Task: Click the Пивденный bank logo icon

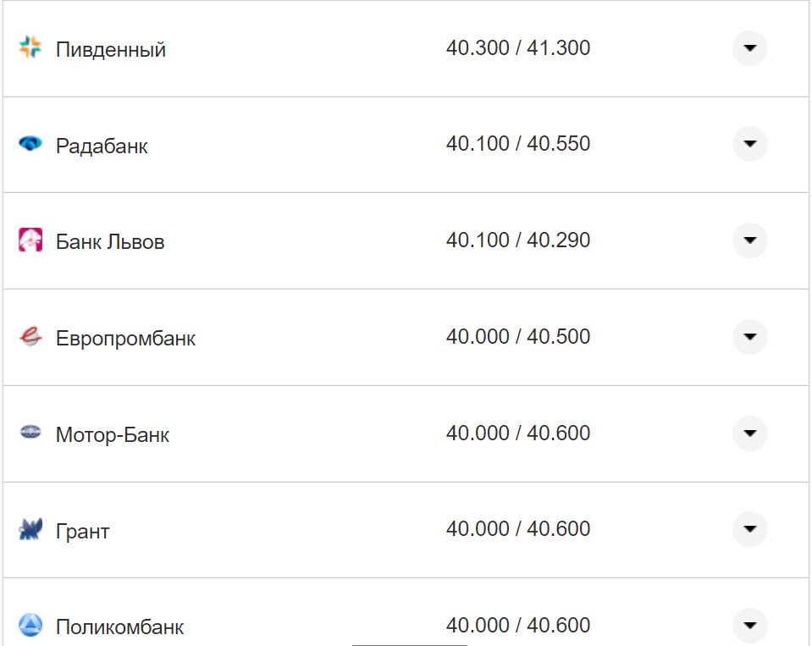Action: [x=30, y=48]
